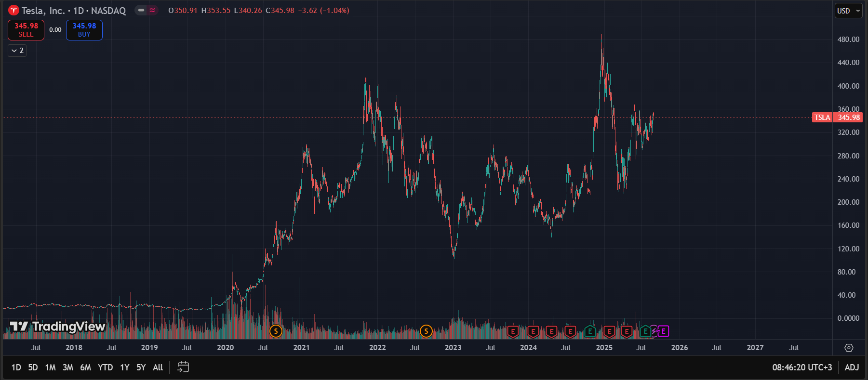This screenshot has width=868, height=380.
Task: Click the close value C345.98
Action: [280, 11]
